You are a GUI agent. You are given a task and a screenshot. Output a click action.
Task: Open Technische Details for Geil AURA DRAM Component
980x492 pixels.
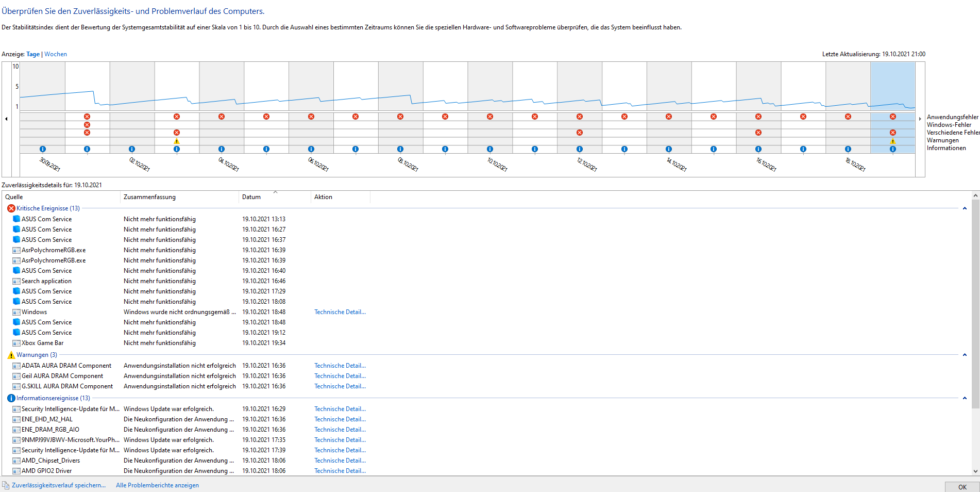[x=340, y=376]
